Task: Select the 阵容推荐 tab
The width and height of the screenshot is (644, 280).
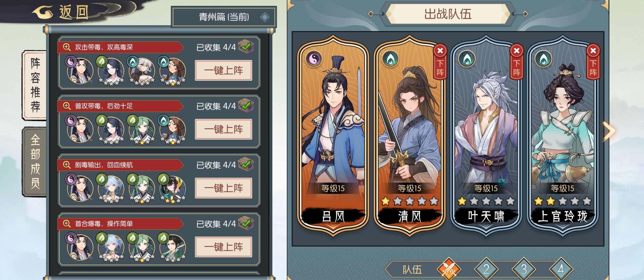Action: point(35,85)
